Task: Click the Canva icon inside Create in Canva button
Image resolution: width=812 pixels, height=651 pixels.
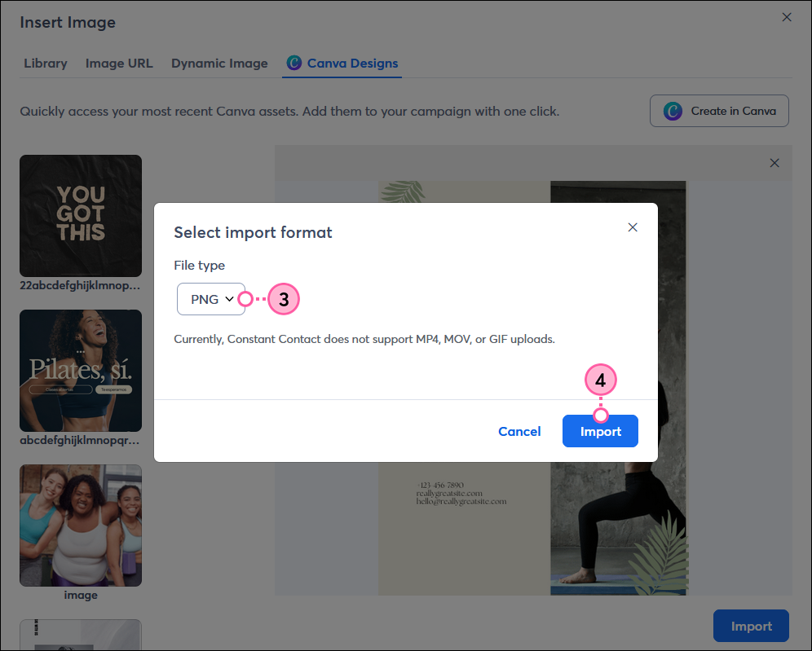Action: coord(672,111)
